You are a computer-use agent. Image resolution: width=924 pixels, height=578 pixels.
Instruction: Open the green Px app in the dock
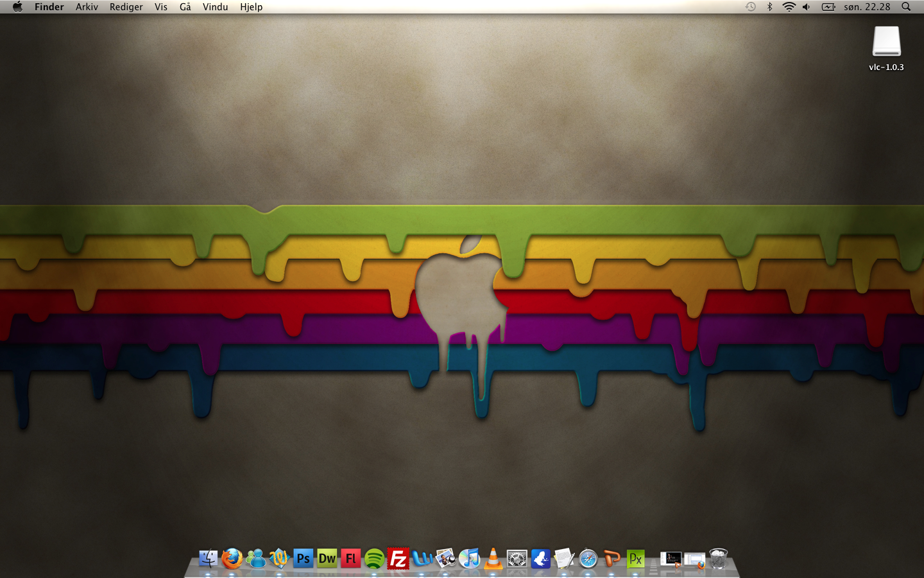coord(636,559)
